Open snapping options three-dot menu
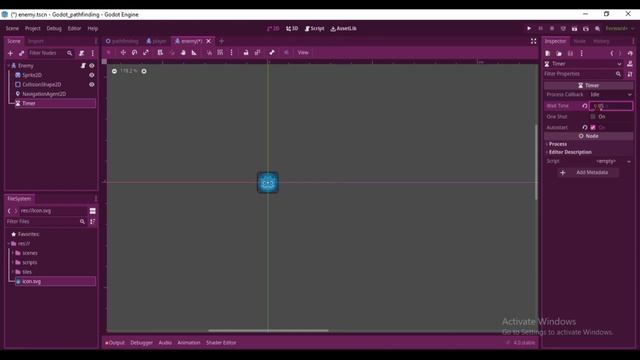This screenshot has width=640, height=360. pyautogui.click(x=231, y=53)
